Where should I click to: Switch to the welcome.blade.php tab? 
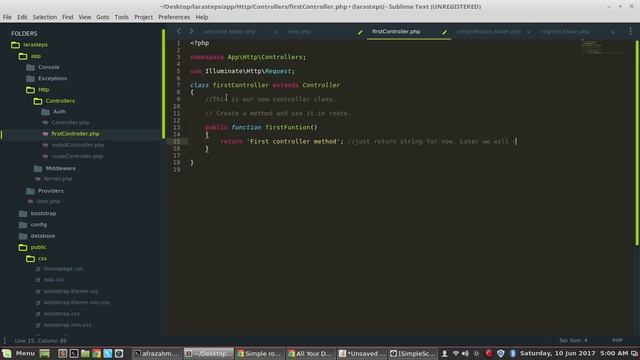tap(229, 31)
